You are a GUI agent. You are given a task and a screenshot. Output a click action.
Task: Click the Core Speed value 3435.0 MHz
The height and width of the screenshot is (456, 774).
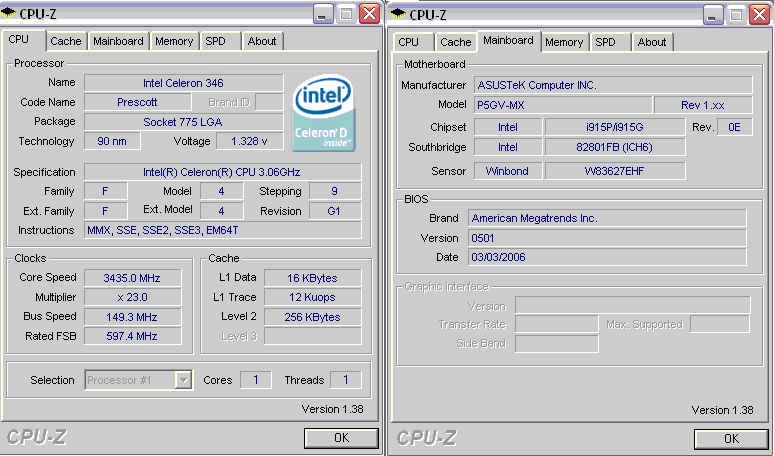pyautogui.click(x=133, y=278)
